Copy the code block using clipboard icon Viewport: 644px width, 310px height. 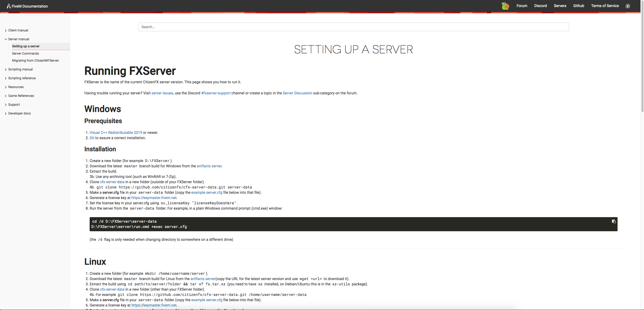[x=614, y=221]
